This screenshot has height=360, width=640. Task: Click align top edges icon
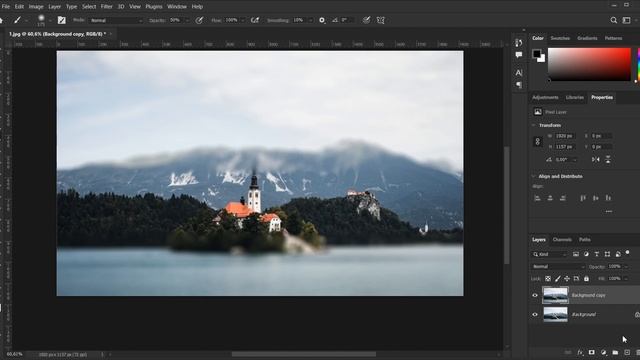pos(583,198)
